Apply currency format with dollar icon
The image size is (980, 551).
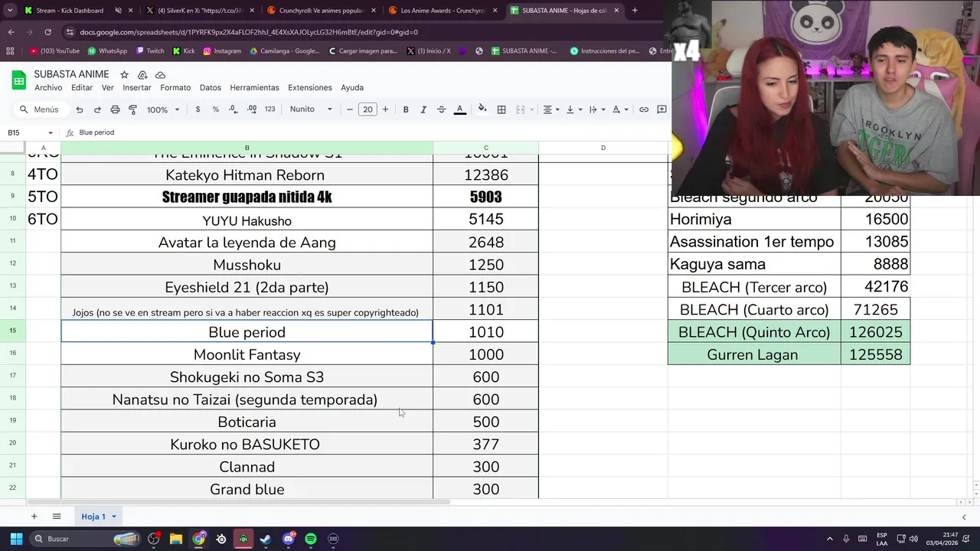pos(198,109)
